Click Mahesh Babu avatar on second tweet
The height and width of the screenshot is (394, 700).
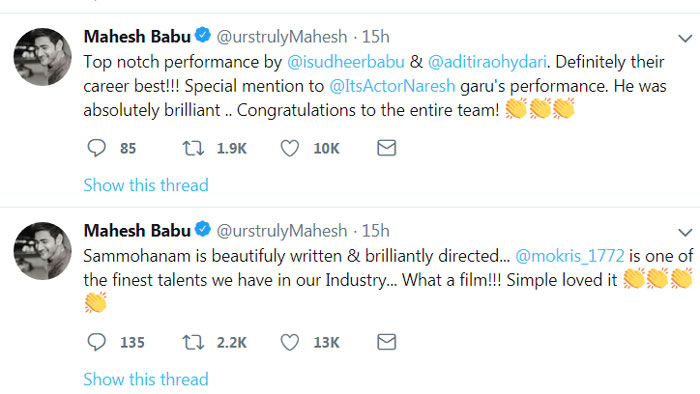tap(42, 251)
